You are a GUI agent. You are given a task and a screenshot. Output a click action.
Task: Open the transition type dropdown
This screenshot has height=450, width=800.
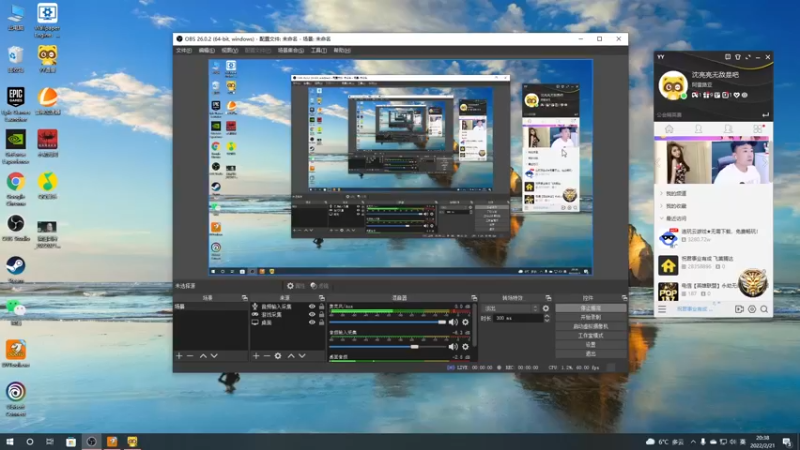[x=511, y=308]
